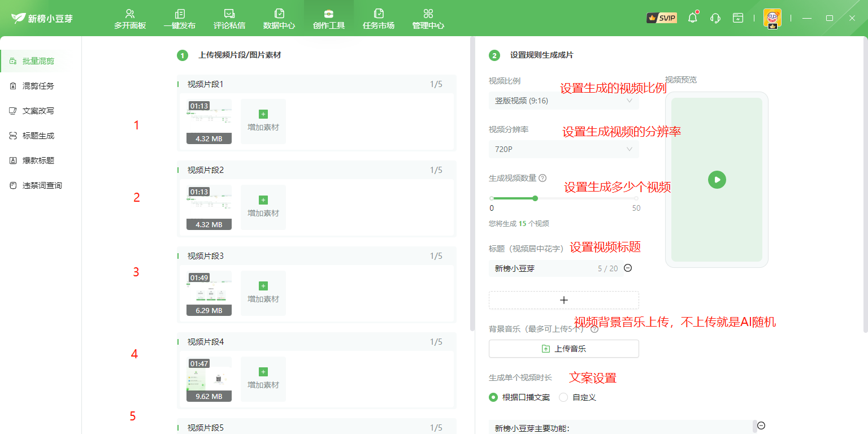Open the user avatar profile
The height and width of the screenshot is (434, 868).
[x=772, y=18]
